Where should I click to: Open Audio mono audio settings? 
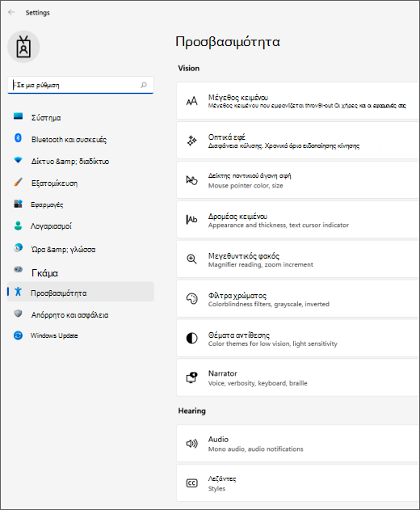coord(297,444)
